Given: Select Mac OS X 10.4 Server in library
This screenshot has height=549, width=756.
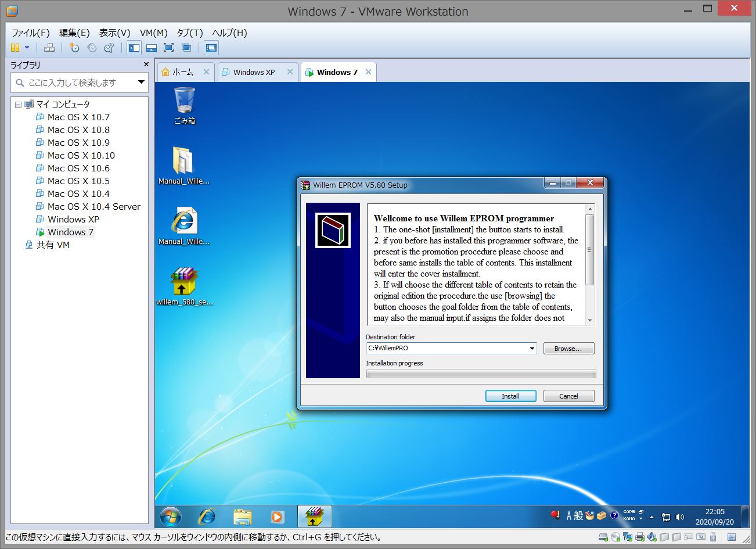Looking at the screenshot, I should coord(93,206).
